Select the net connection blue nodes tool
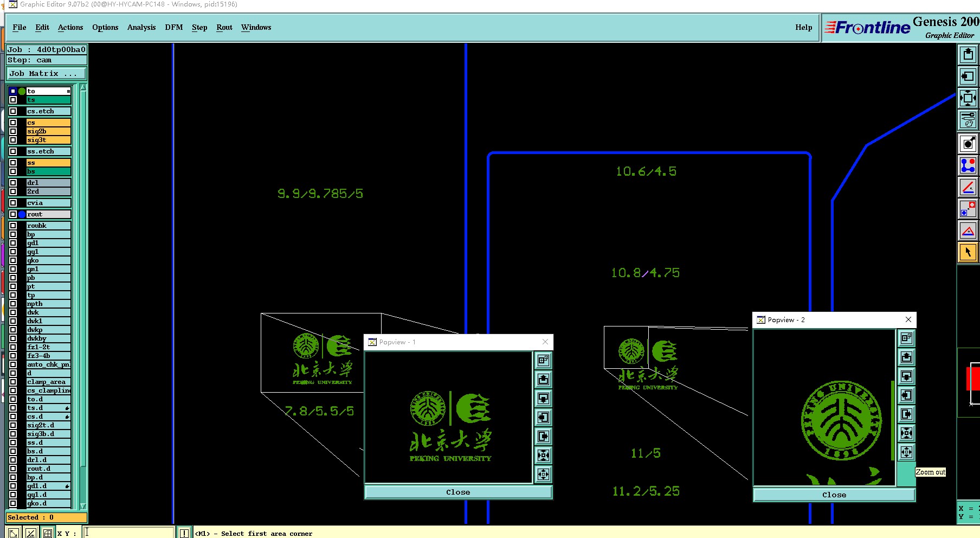This screenshot has height=538, width=980. click(968, 165)
